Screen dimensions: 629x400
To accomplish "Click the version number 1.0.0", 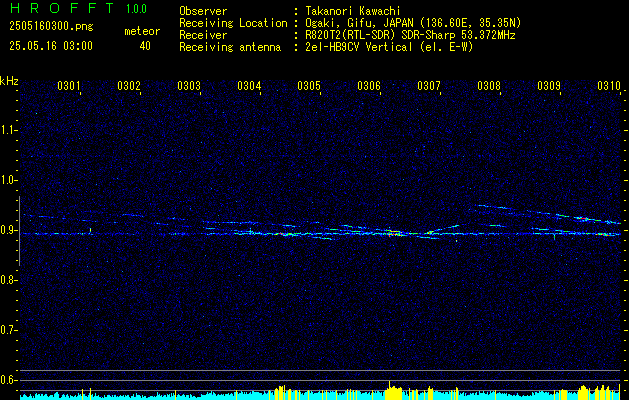I will tap(136, 9).
